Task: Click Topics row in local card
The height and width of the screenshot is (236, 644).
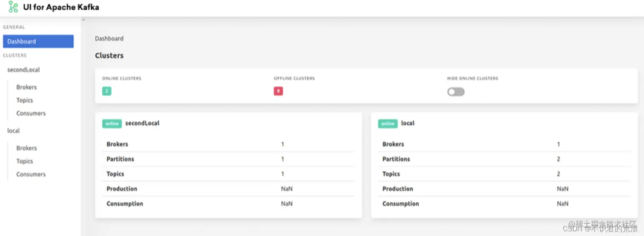Action: tap(504, 174)
